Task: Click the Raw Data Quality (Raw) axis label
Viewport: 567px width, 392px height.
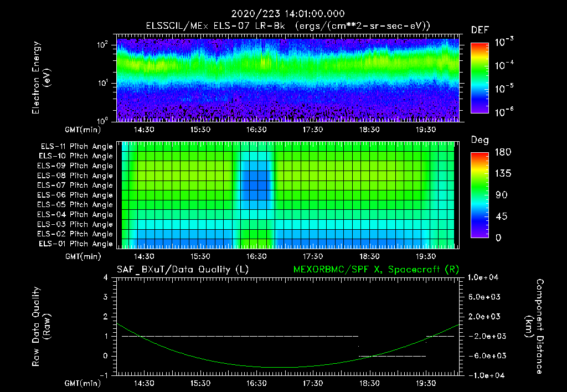Action: (x=41, y=327)
